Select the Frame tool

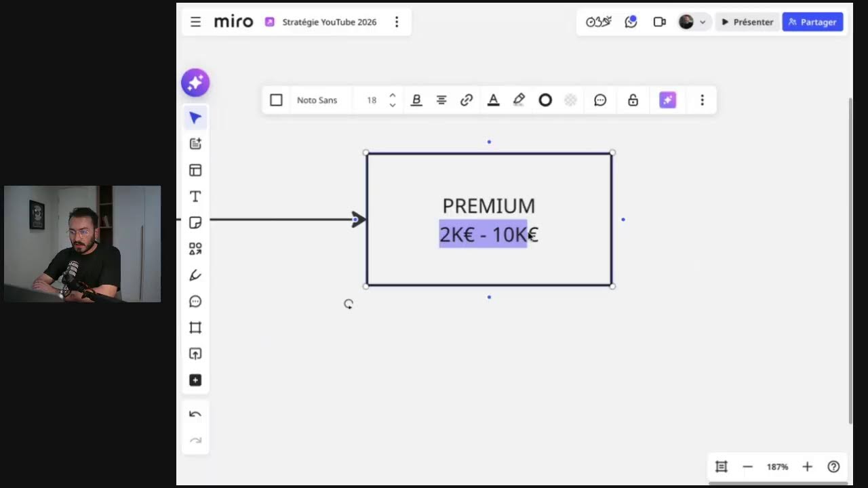point(195,327)
